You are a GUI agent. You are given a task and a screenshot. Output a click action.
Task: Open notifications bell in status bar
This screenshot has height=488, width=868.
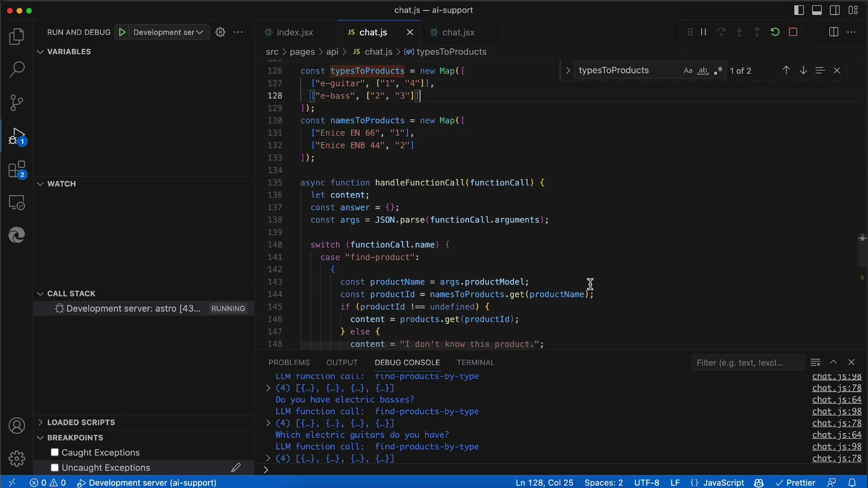tap(852, 483)
